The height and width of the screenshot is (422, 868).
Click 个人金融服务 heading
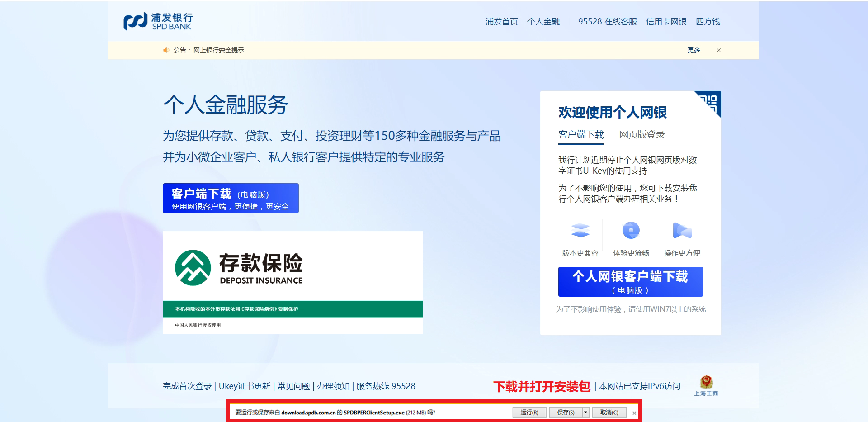[x=226, y=104]
